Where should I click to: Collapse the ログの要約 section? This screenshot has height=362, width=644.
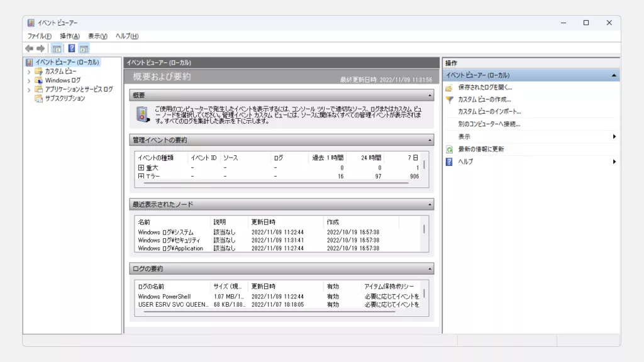coord(430,269)
